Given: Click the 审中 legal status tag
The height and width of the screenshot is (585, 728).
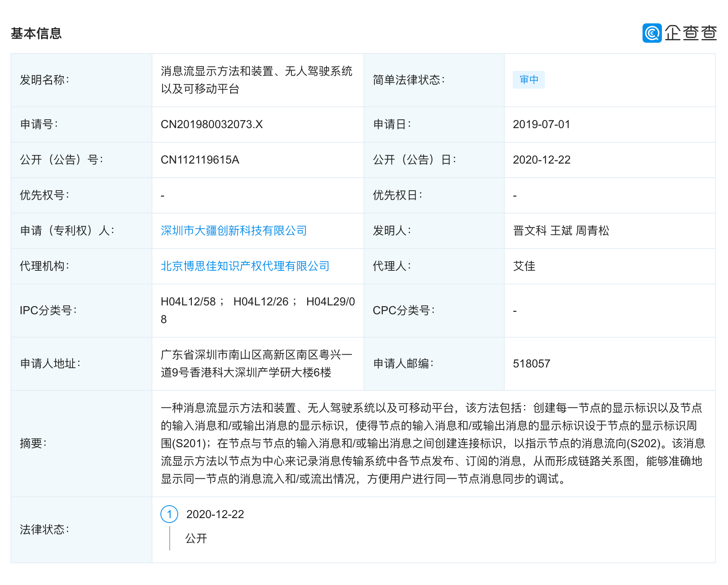Looking at the screenshot, I should pyautogui.click(x=529, y=80).
